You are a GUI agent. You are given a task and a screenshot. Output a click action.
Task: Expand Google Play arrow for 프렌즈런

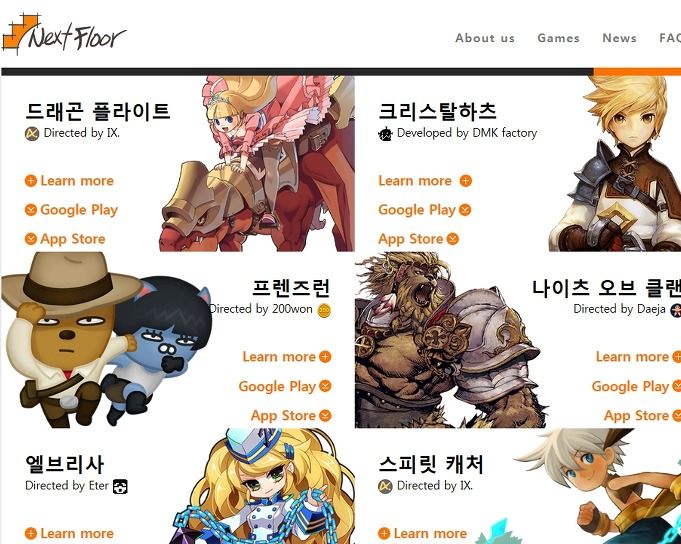click(325, 386)
